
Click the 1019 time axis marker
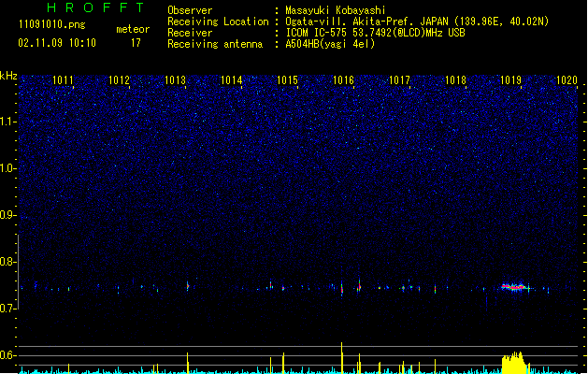(x=510, y=80)
